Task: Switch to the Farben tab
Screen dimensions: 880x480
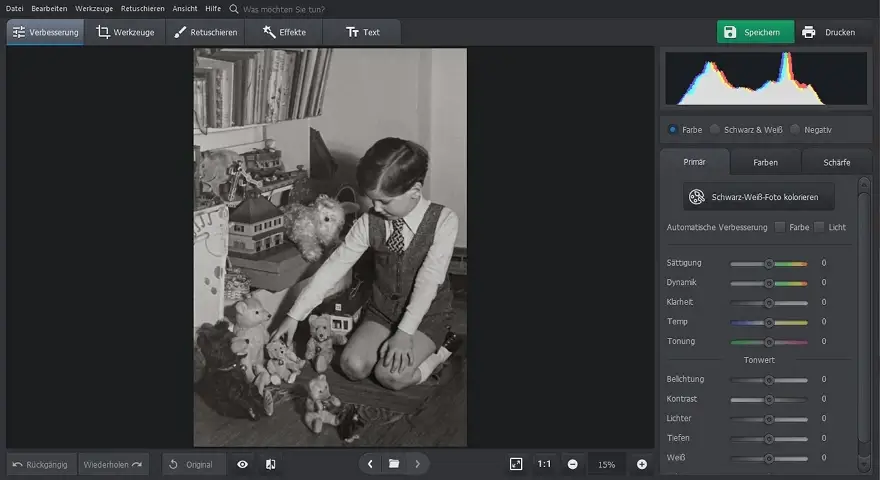Action: click(x=766, y=162)
